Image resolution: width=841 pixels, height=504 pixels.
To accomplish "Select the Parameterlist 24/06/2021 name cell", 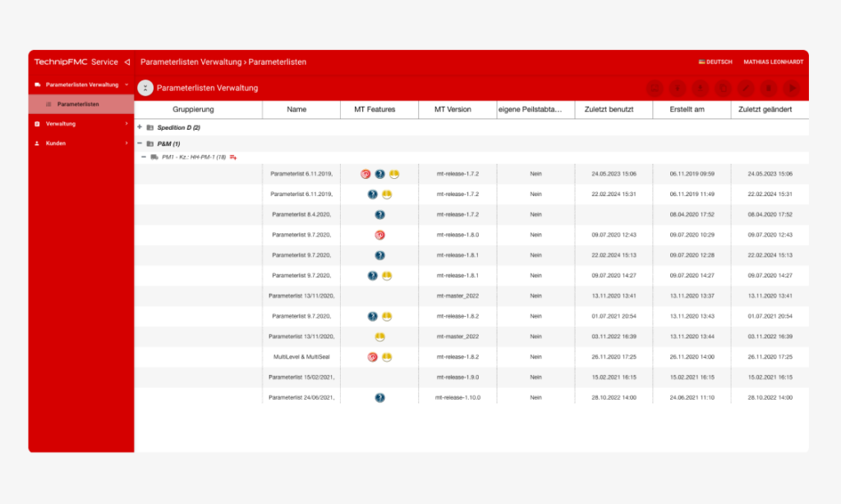I will [x=301, y=398].
